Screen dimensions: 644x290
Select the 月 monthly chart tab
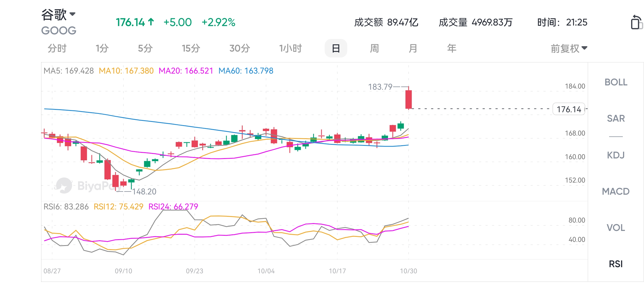(x=413, y=48)
